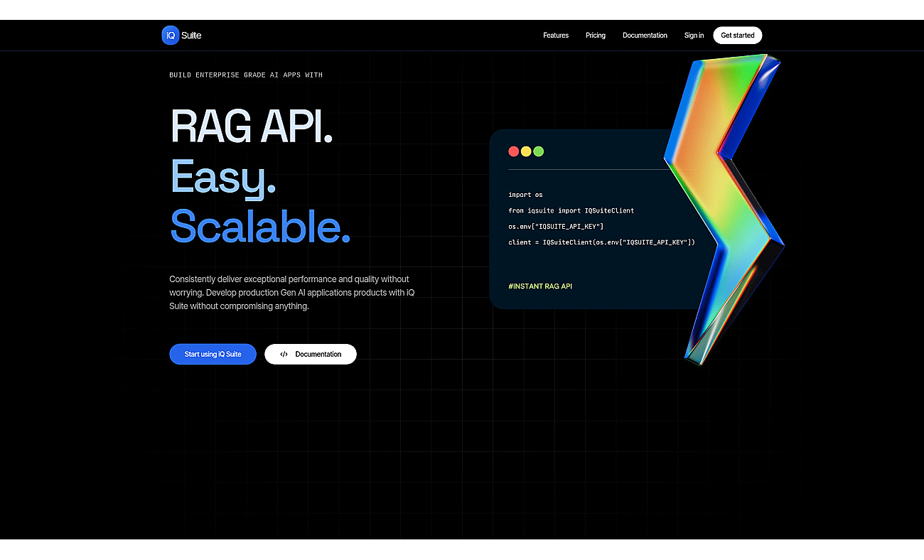Click the yellow dot in code window
This screenshot has width=924, height=560.
click(x=526, y=151)
